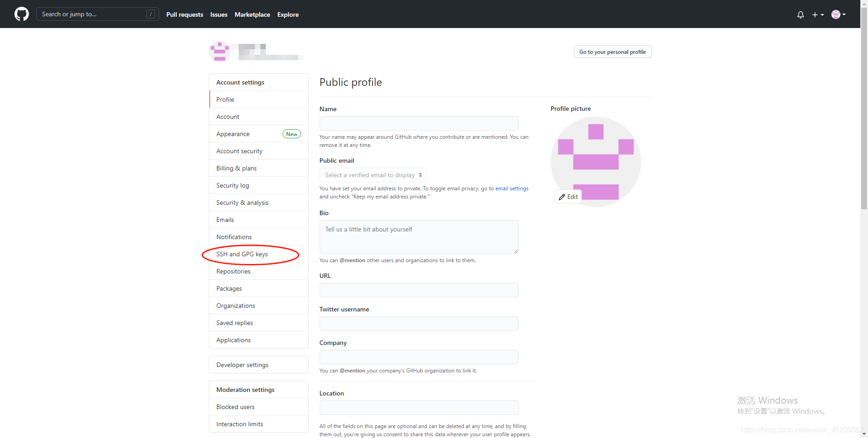Click the small identicon avatar beside username
The width and height of the screenshot is (868, 438).
pos(220,52)
